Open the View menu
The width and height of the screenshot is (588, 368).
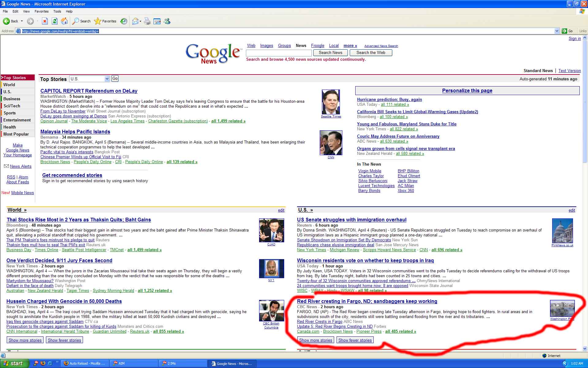click(26, 11)
